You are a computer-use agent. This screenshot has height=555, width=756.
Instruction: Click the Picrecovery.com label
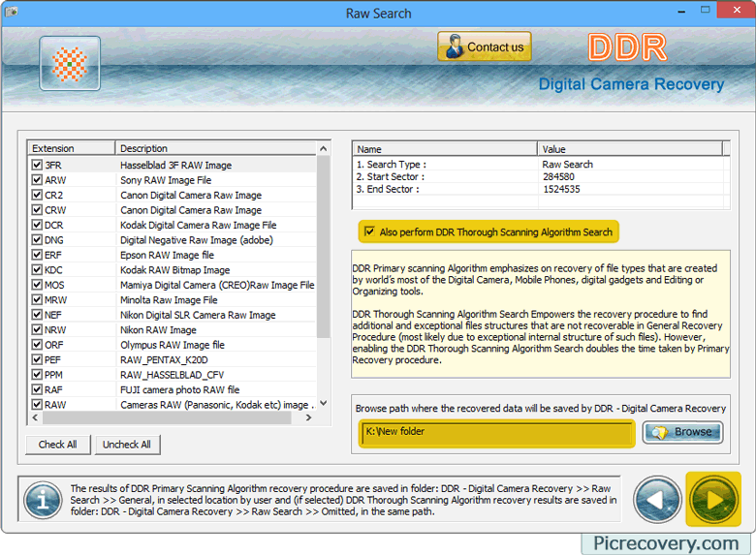(x=666, y=543)
